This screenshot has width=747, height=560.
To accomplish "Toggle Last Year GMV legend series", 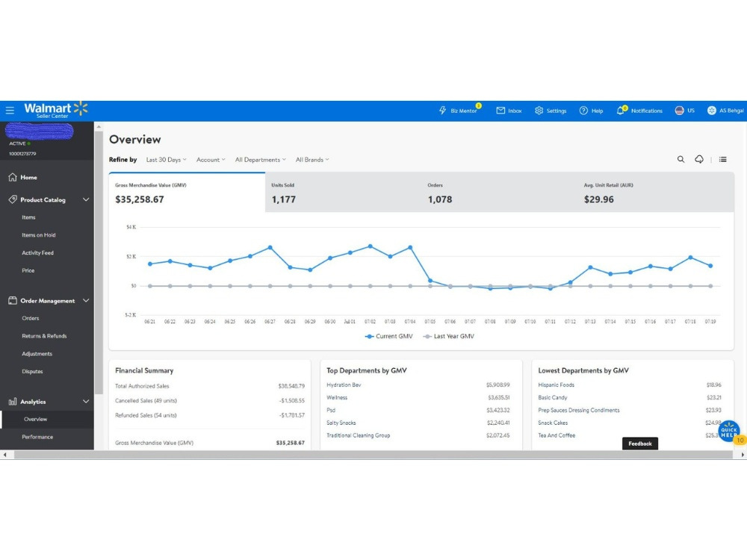I will coord(449,336).
